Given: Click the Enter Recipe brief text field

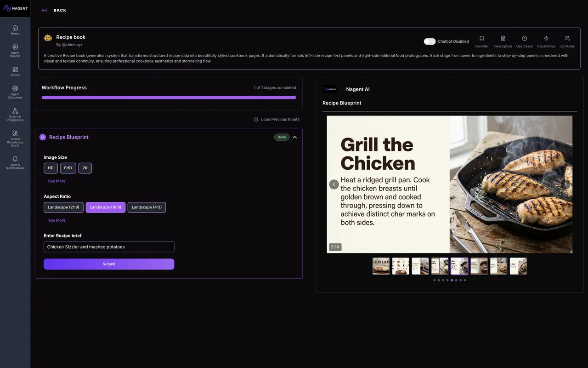Looking at the screenshot, I should [x=109, y=247].
